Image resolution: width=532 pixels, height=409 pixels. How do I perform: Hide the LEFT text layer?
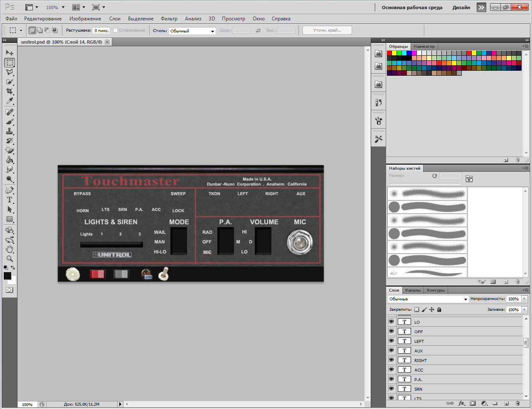click(x=391, y=341)
